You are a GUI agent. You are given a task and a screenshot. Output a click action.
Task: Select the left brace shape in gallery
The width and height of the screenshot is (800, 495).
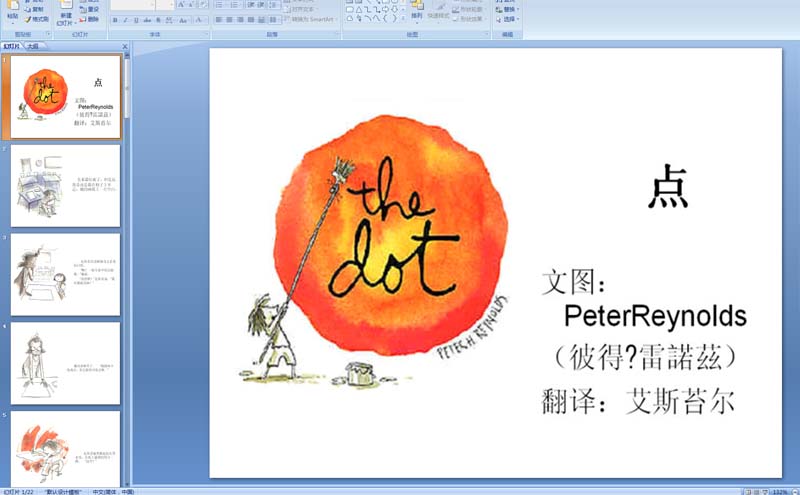coord(385,18)
